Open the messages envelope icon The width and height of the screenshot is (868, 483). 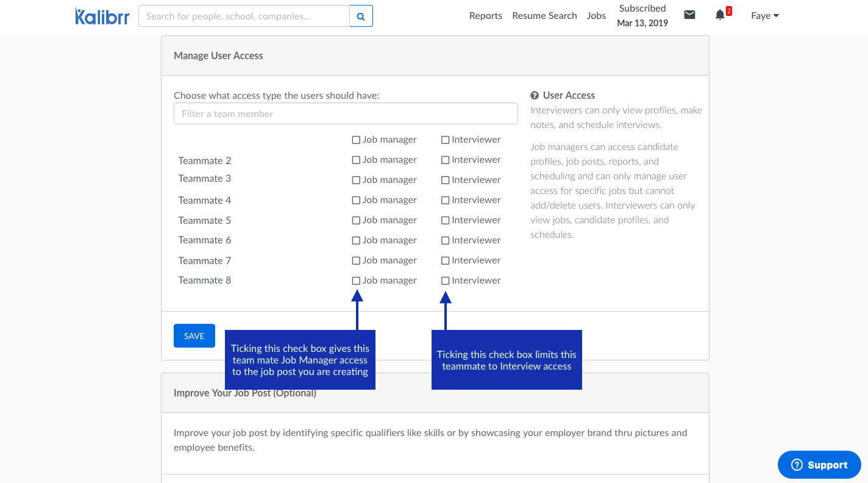[x=689, y=15]
